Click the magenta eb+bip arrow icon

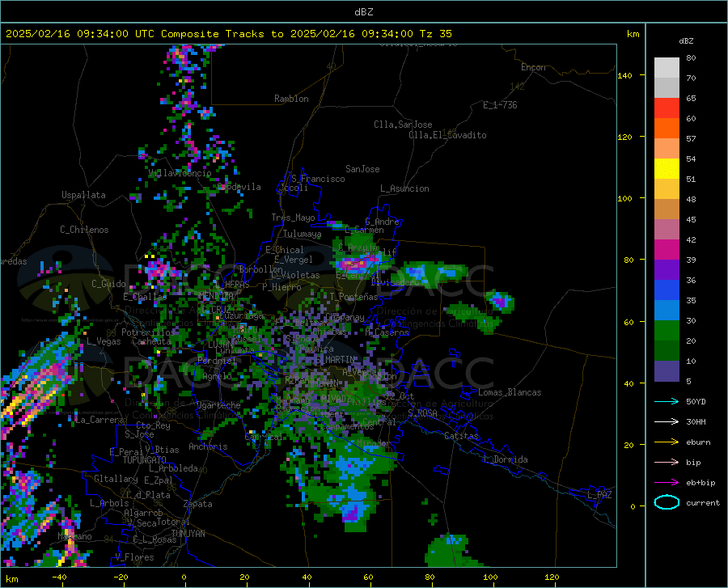click(667, 483)
